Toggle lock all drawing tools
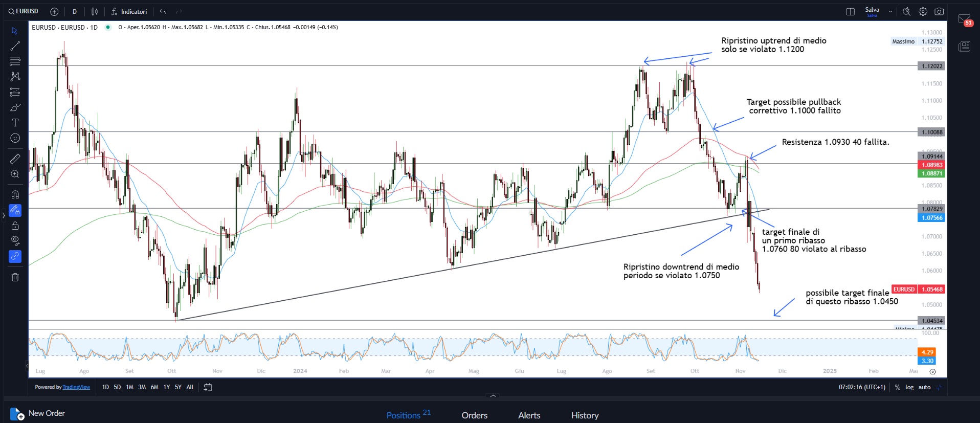Screen dimensions: 980x423 [x=15, y=226]
